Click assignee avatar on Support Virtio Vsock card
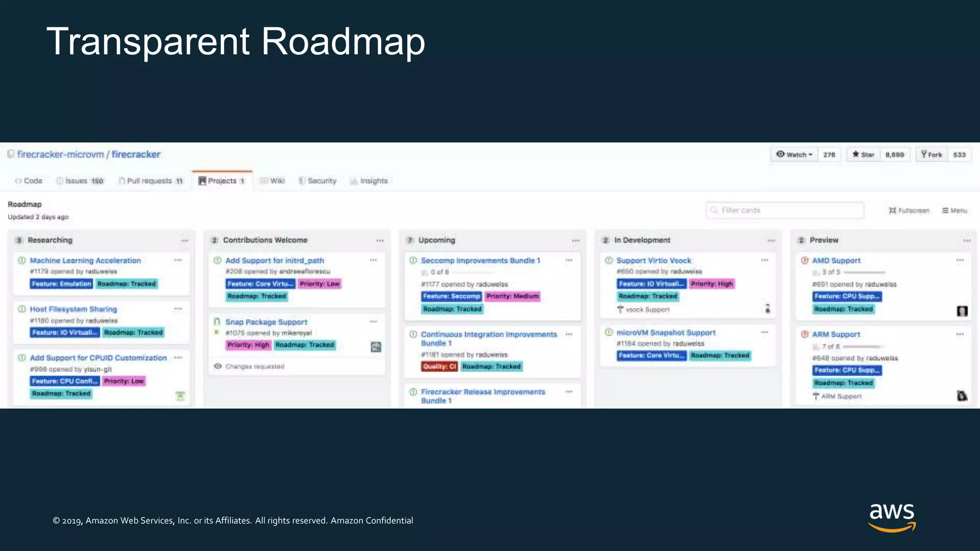980x551 pixels. (768, 309)
